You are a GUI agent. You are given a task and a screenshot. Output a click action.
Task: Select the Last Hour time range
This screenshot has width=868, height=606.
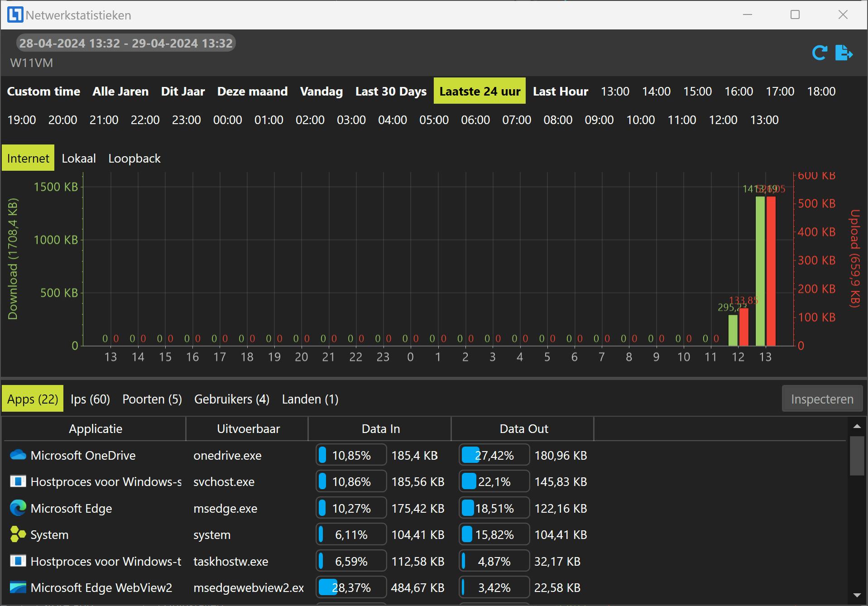click(x=560, y=91)
